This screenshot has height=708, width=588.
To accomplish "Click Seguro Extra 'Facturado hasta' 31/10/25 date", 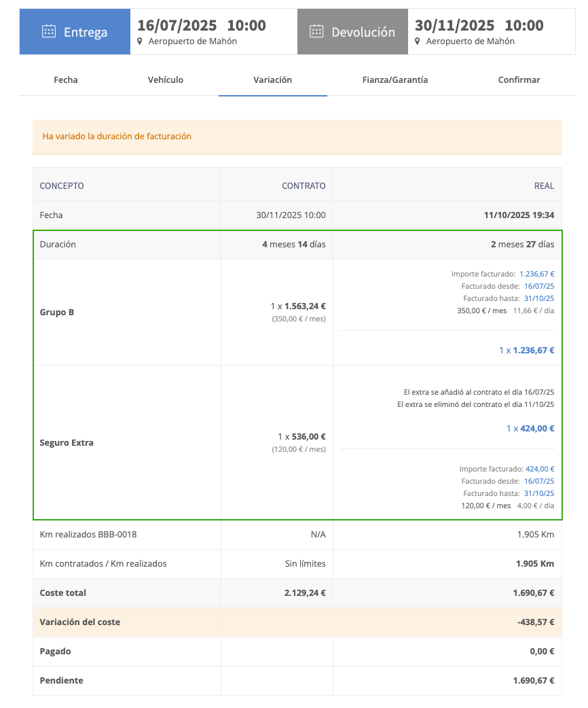I will 538,493.
